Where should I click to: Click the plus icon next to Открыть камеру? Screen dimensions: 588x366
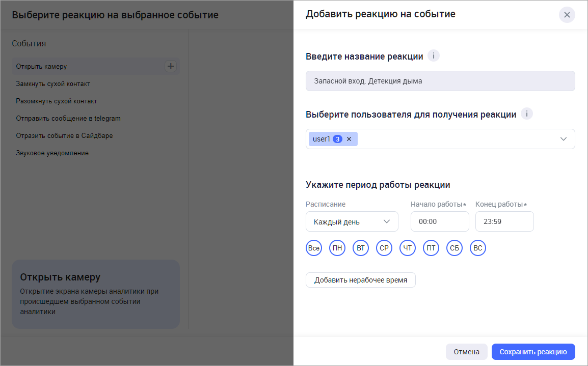171,66
